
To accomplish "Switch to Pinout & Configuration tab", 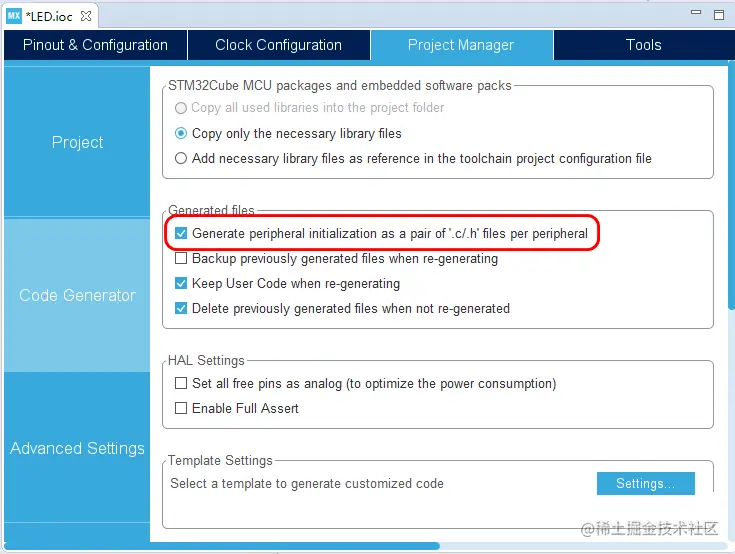I will point(95,45).
